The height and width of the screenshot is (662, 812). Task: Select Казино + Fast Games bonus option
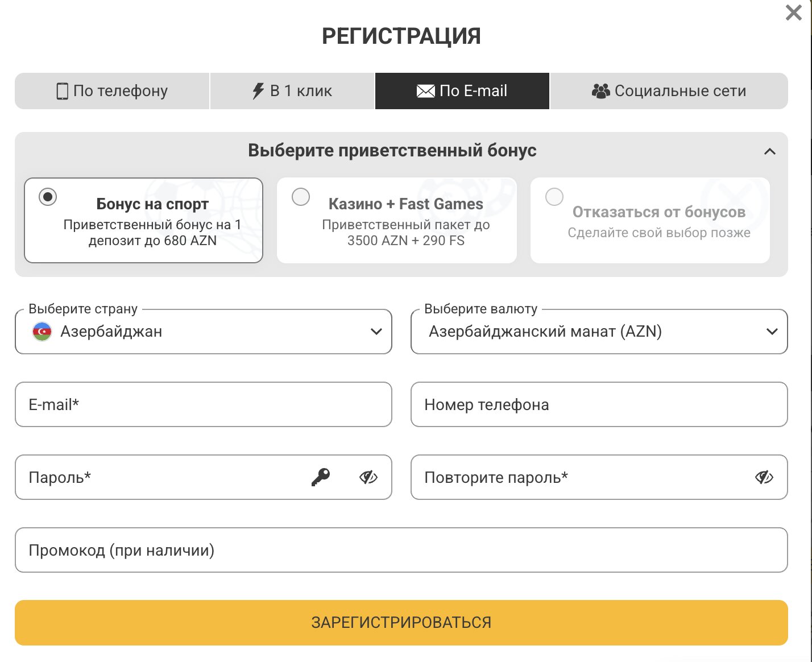click(x=397, y=221)
